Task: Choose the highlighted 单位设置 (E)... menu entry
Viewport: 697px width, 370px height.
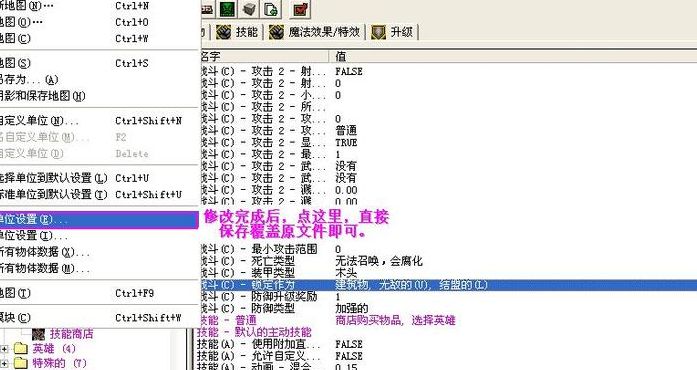Action: tap(99, 220)
